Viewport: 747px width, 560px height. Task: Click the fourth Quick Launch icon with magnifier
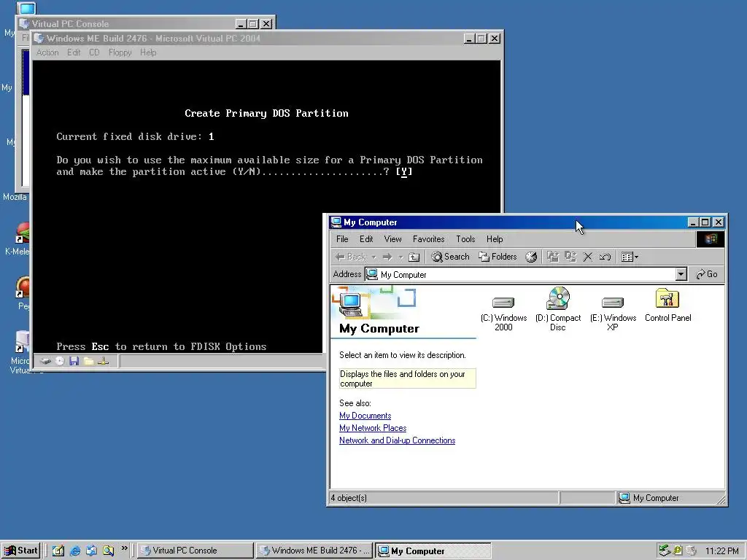point(108,551)
